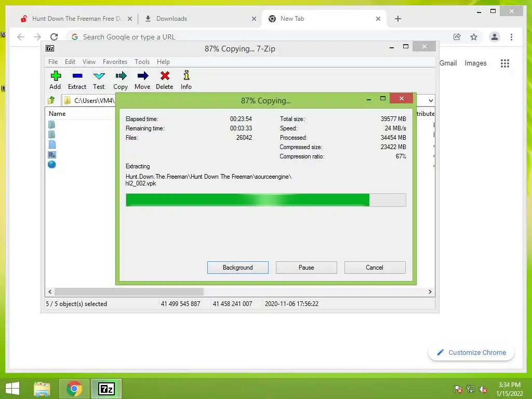Viewport: 532px width, 399px height.
Task: Click the extracting file name hl2_002.vpk
Action: point(141,183)
